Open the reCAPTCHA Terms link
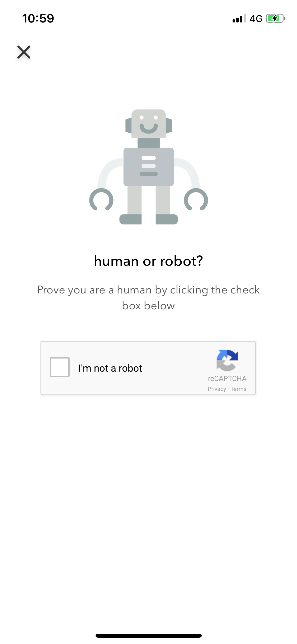Screen dimensions: 297x644 pyautogui.click(x=238, y=389)
